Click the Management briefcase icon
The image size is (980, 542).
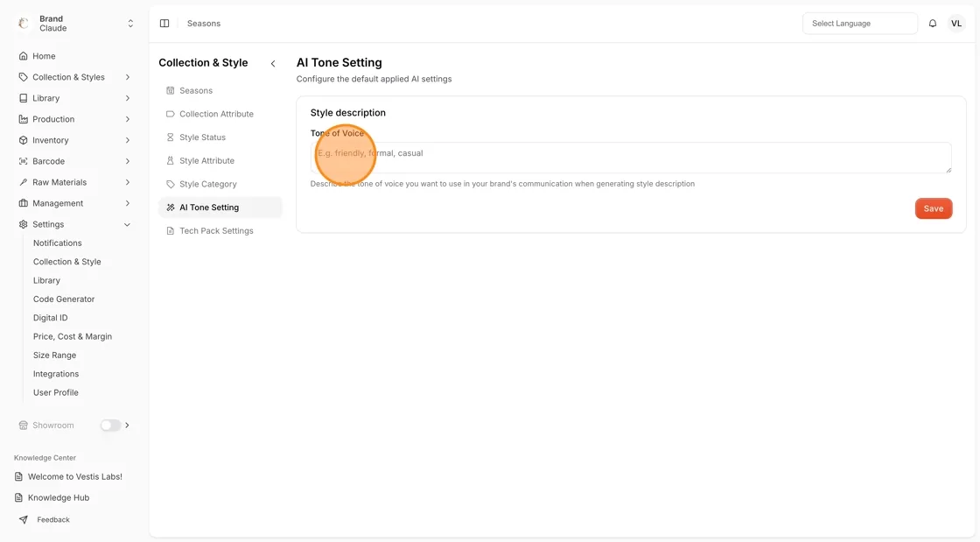point(23,203)
